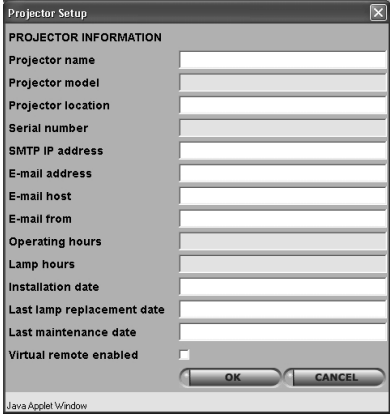
Task: Enable the Virtual remote checkbox
Action: tap(184, 355)
